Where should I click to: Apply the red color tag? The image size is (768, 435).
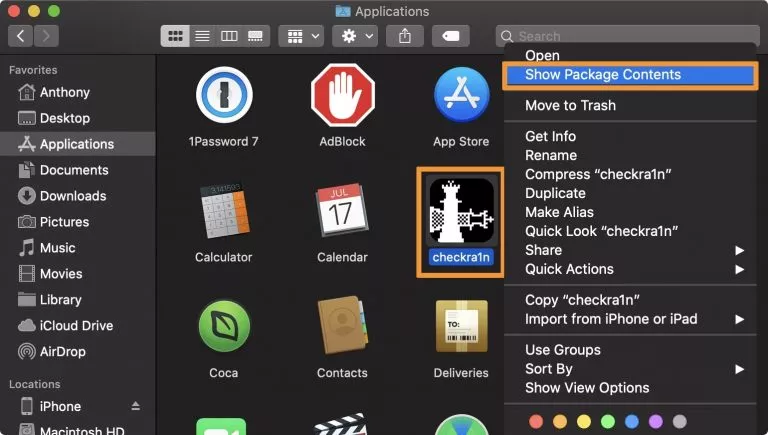point(536,421)
